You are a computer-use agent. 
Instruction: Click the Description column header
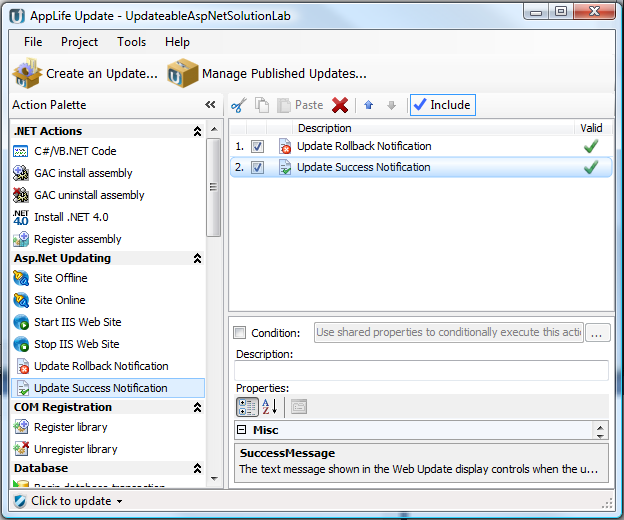(x=325, y=128)
